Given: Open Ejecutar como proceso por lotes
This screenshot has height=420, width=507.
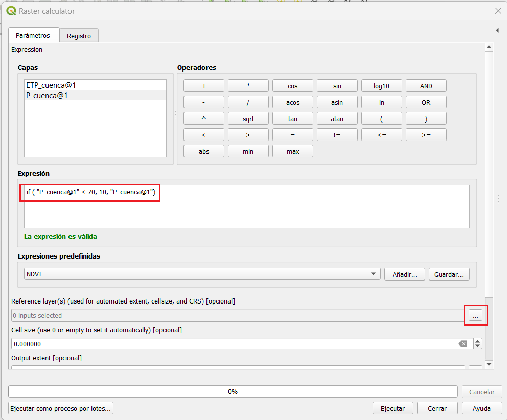Looking at the screenshot, I should [61, 408].
